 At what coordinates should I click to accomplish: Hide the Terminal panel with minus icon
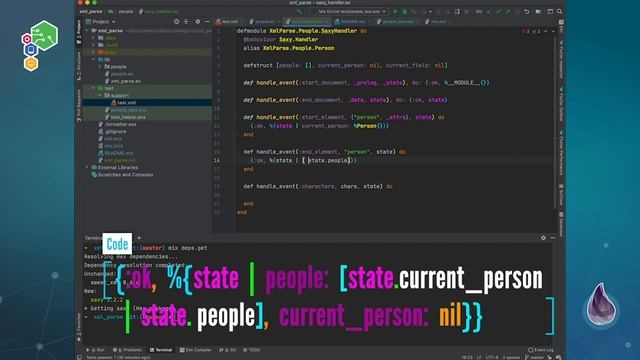[x=553, y=238]
